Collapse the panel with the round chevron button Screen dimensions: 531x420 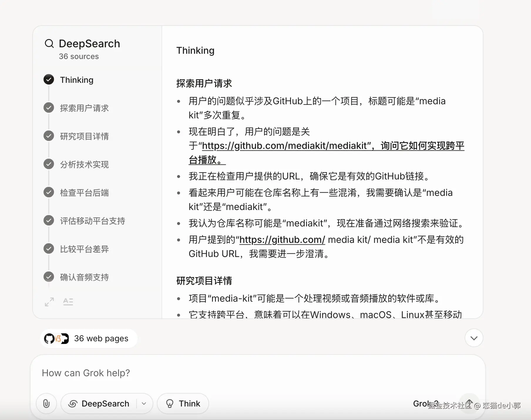point(474,338)
